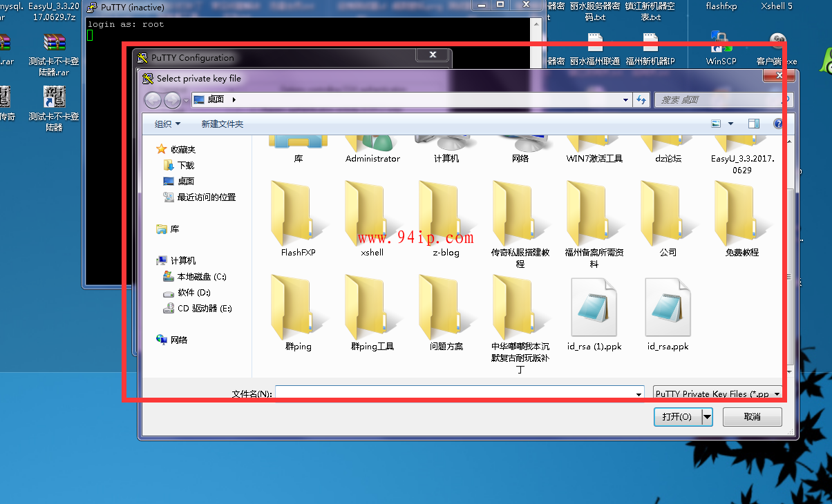832x504 pixels.
Task: Open the xshell folder
Action: click(372, 220)
